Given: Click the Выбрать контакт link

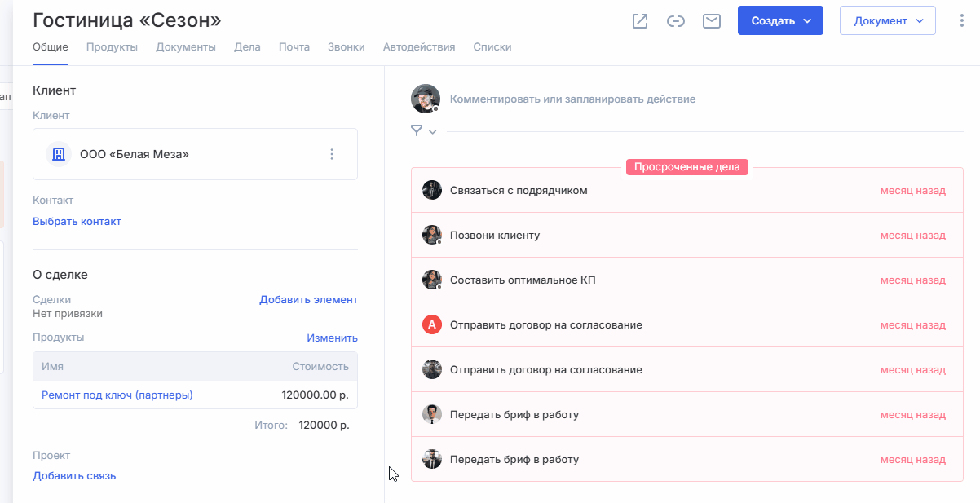Looking at the screenshot, I should [x=77, y=221].
